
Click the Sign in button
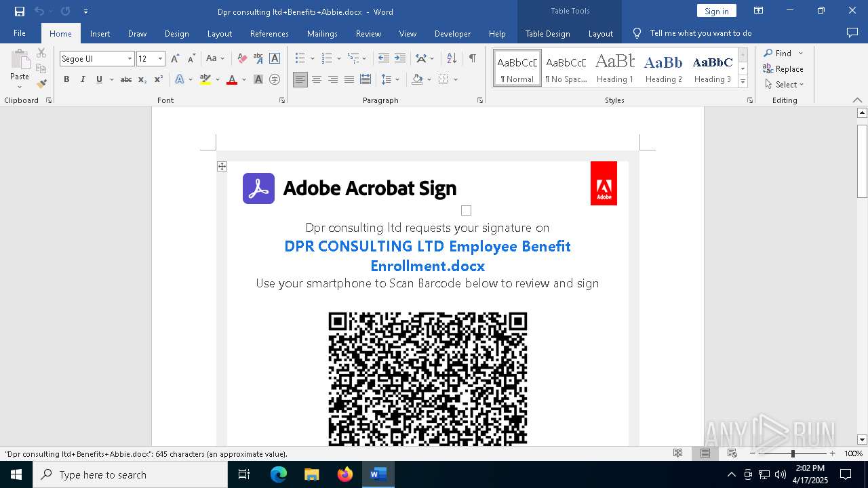click(716, 11)
